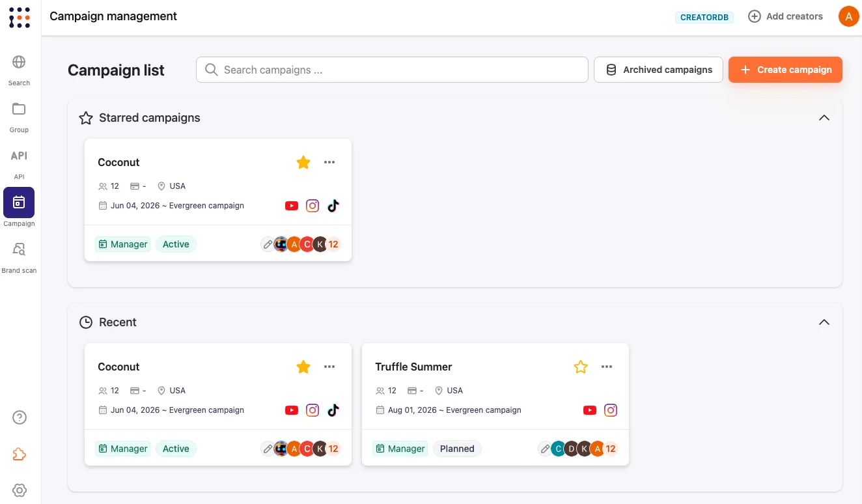The image size is (862, 504).
Task: Open settings gear in sidebar
Action: pos(20,490)
